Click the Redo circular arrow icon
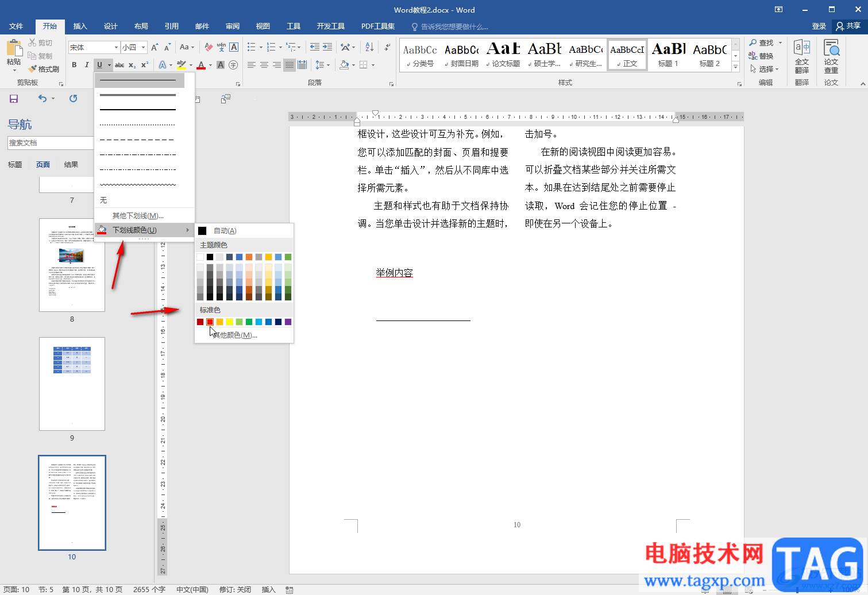The width and height of the screenshot is (868, 595). click(x=73, y=99)
